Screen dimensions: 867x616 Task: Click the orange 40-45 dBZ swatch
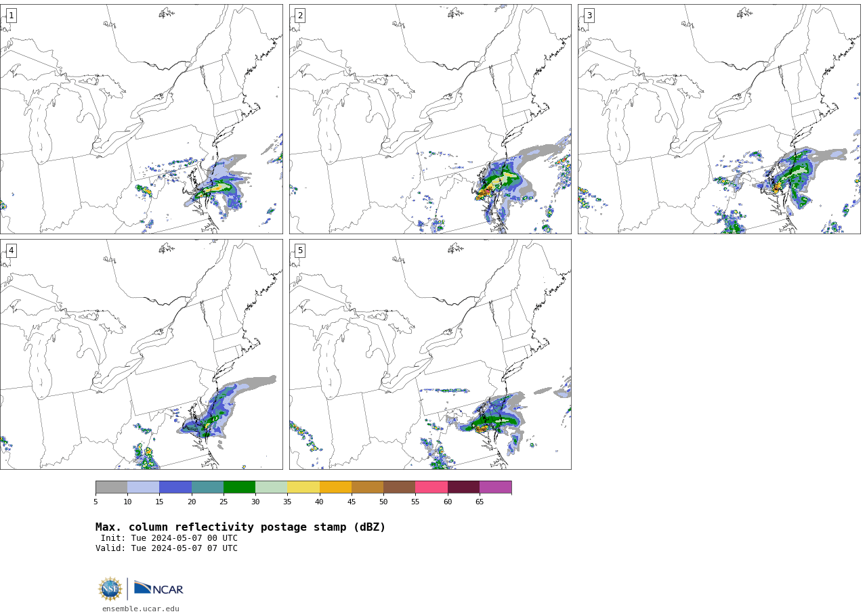(335, 487)
